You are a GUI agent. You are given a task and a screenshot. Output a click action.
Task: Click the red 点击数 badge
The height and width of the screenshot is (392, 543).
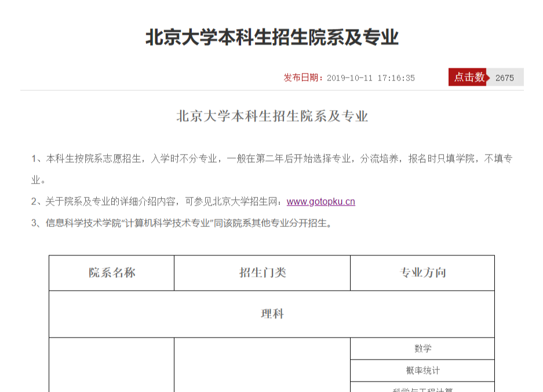click(x=469, y=77)
